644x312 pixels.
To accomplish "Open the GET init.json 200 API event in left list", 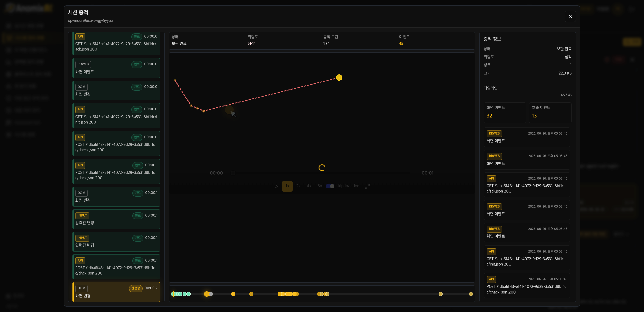I will 116,116.
